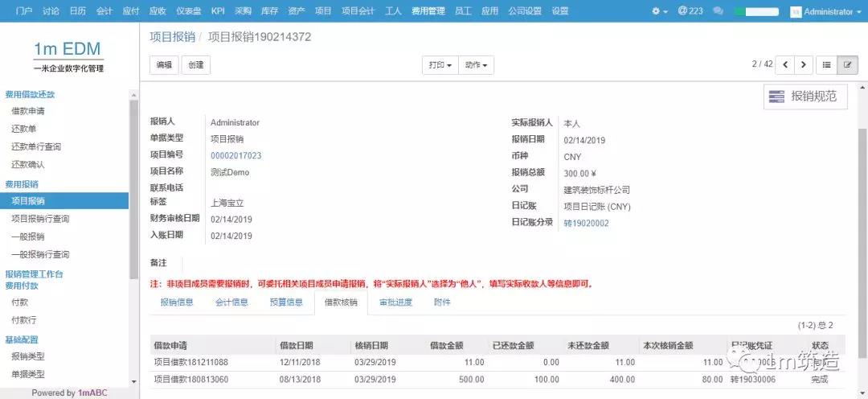Open project number link 00002017023
868x399 pixels.
tap(235, 155)
